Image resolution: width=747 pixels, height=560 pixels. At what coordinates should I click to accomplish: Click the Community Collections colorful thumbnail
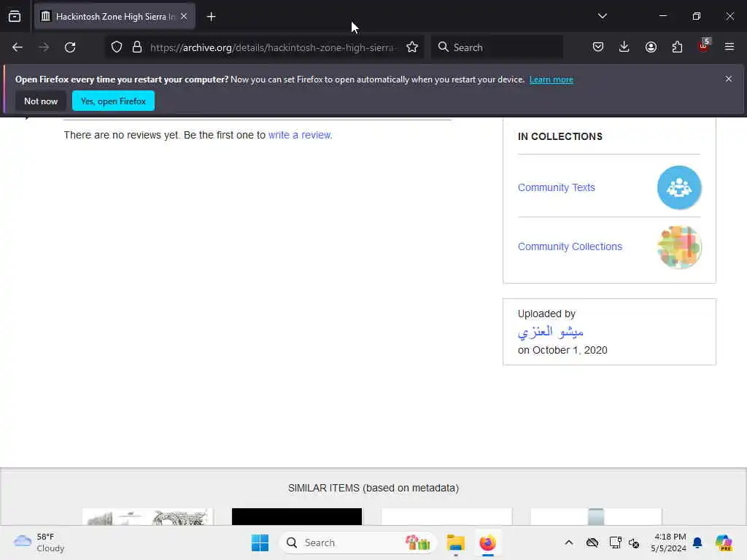[x=679, y=247]
